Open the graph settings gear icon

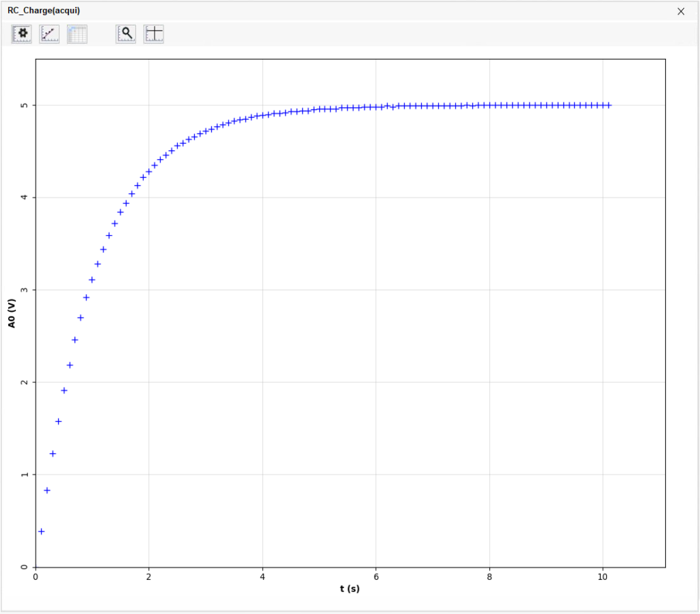click(x=22, y=34)
